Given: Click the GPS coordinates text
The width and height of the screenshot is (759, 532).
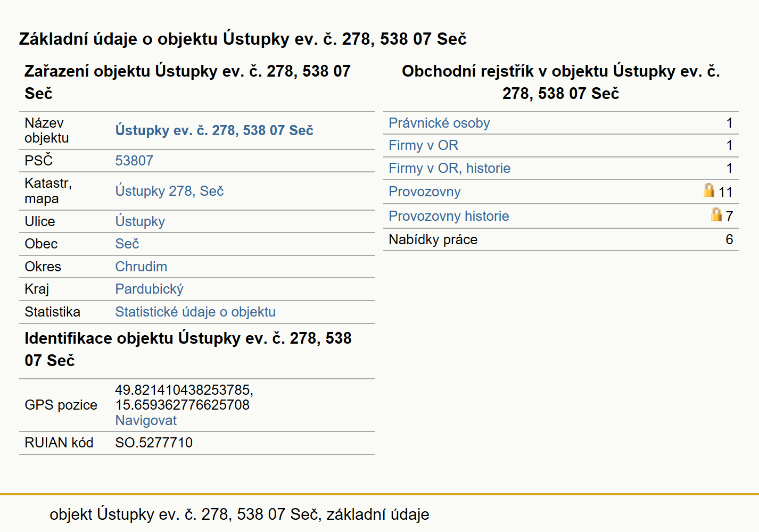Looking at the screenshot, I should (184, 397).
